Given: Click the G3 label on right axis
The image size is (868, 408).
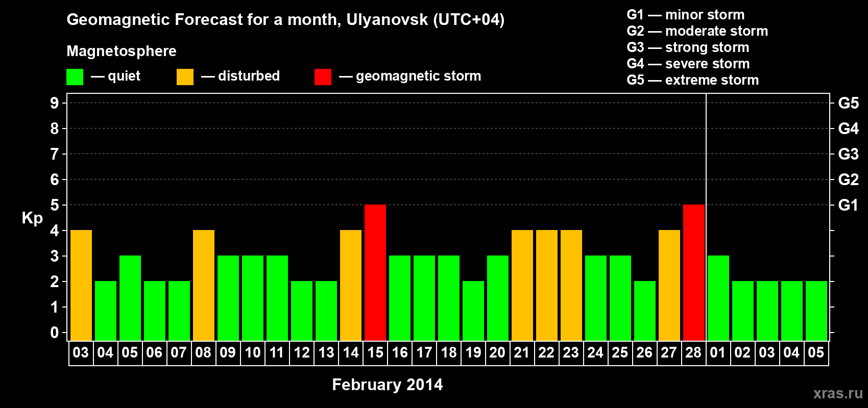Looking at the screenshot, I should pyautogui.click(x=848, y=154).
